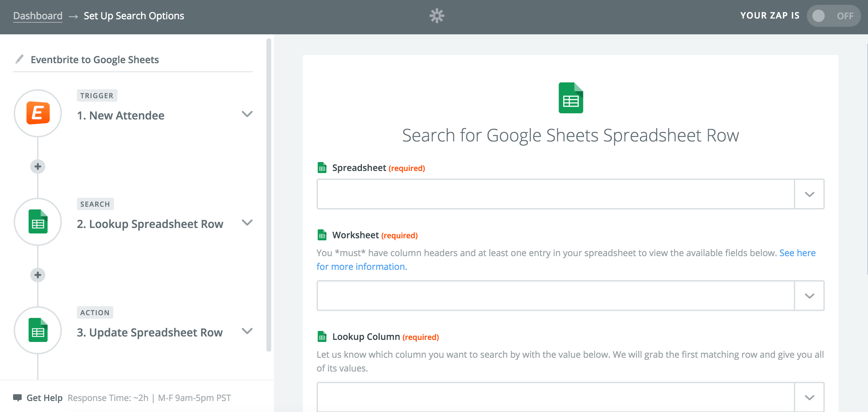
Task: Toggle the Zap ON/OFF switch
Action: [x=833, y=16]
